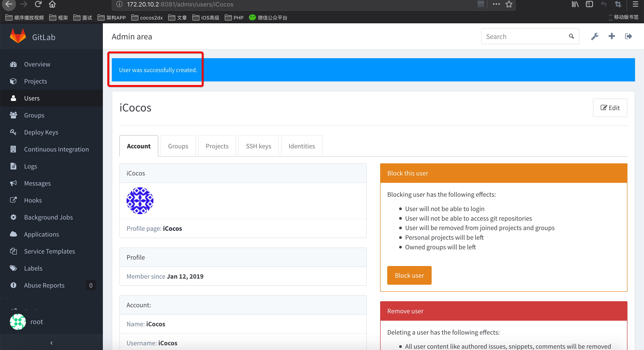Open Hooks in the sidebar
Viewport: 644px width, 350px height.
(33, 200)
